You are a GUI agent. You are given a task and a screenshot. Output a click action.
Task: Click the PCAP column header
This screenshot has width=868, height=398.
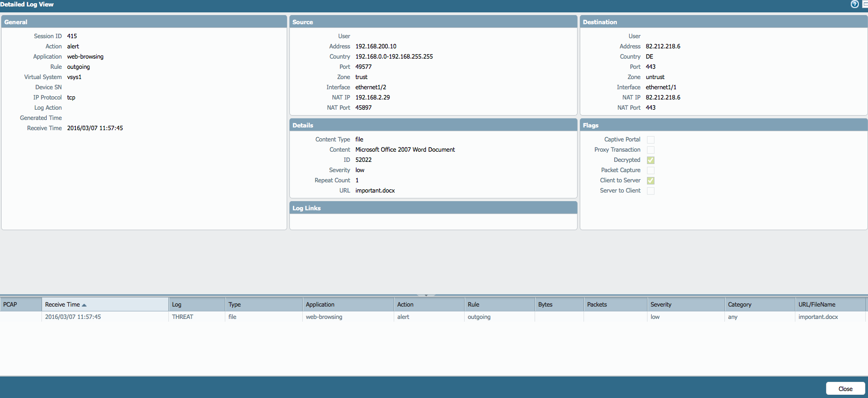pyautogui.click(x=10, y=304)
